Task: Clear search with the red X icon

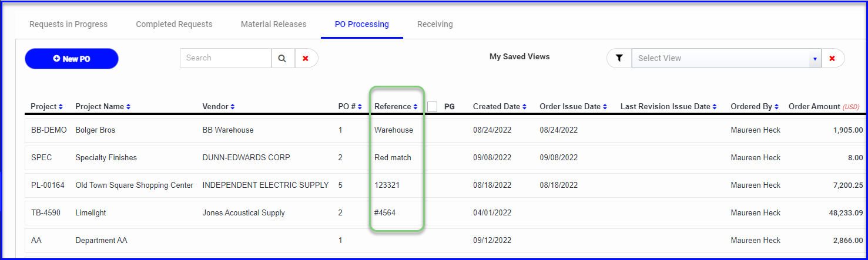Action: 306,58
